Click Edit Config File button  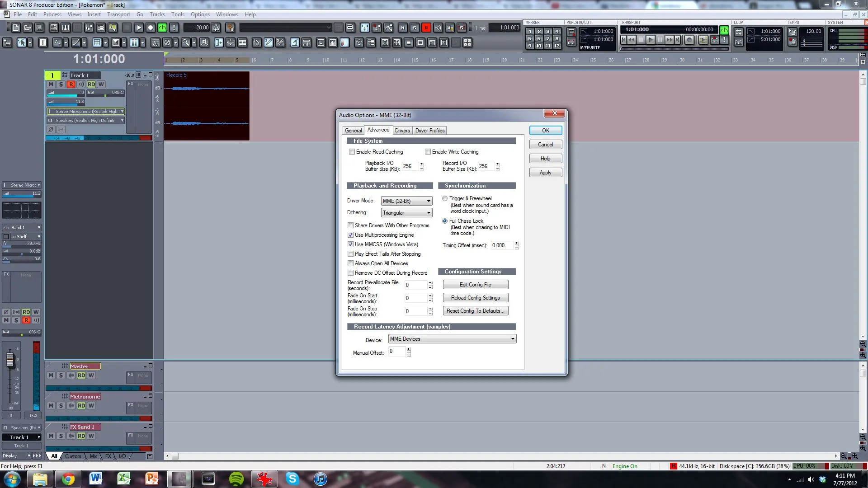click(x=476, y=285)
